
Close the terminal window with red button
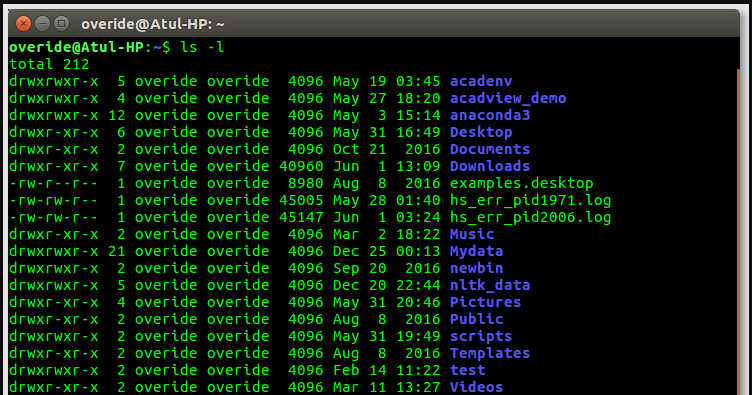point(23,23)
